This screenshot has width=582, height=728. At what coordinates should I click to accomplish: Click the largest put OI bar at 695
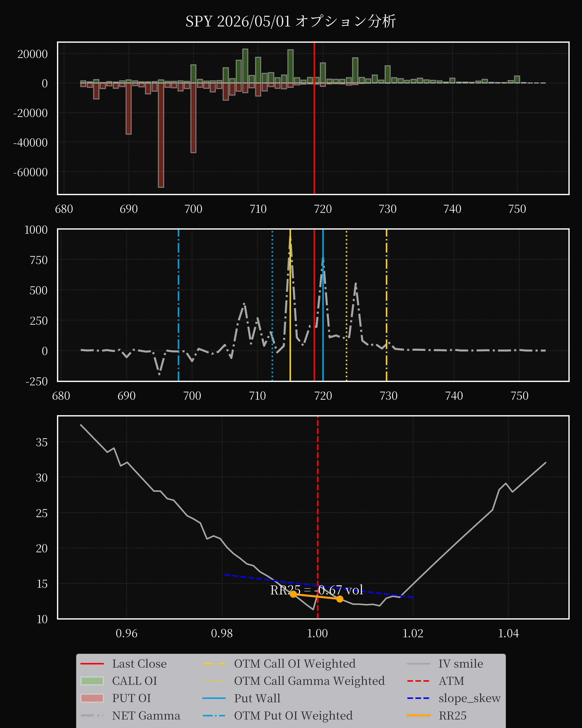(x=161, y=135)
